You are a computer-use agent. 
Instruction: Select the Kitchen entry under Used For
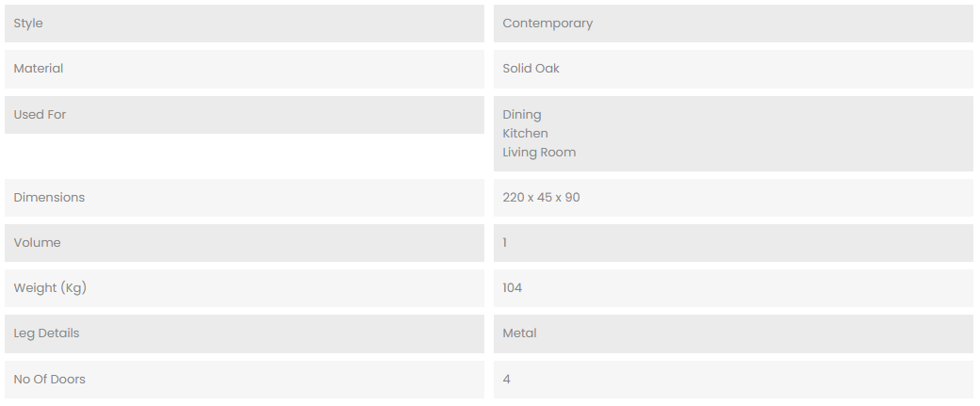525,134
